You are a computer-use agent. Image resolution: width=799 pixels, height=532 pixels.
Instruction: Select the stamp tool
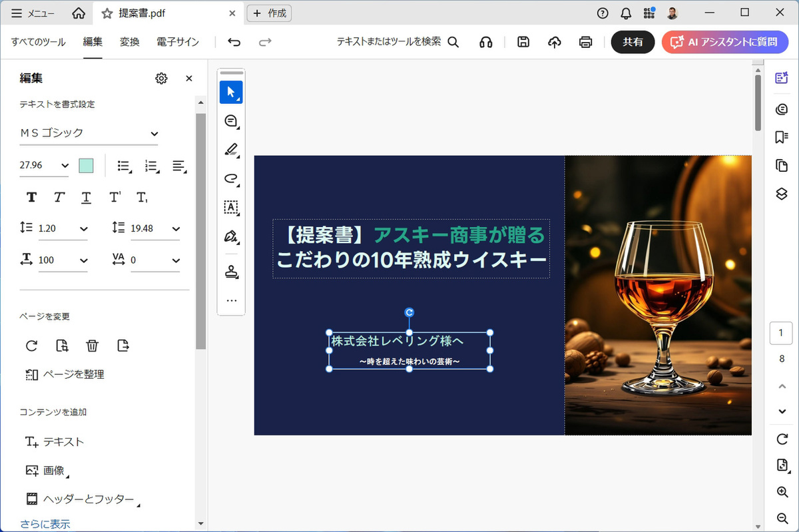231,272
